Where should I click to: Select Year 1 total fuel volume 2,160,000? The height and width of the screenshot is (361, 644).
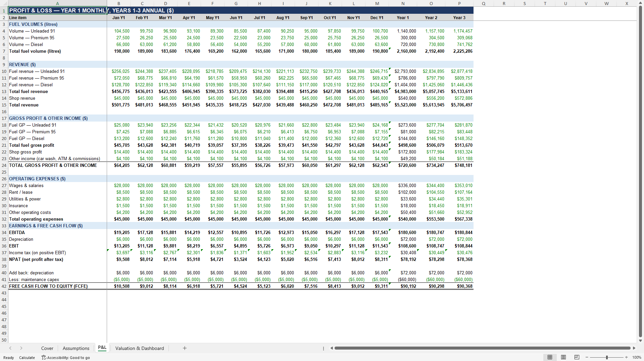pyautogui.click(x=403, y=51)
